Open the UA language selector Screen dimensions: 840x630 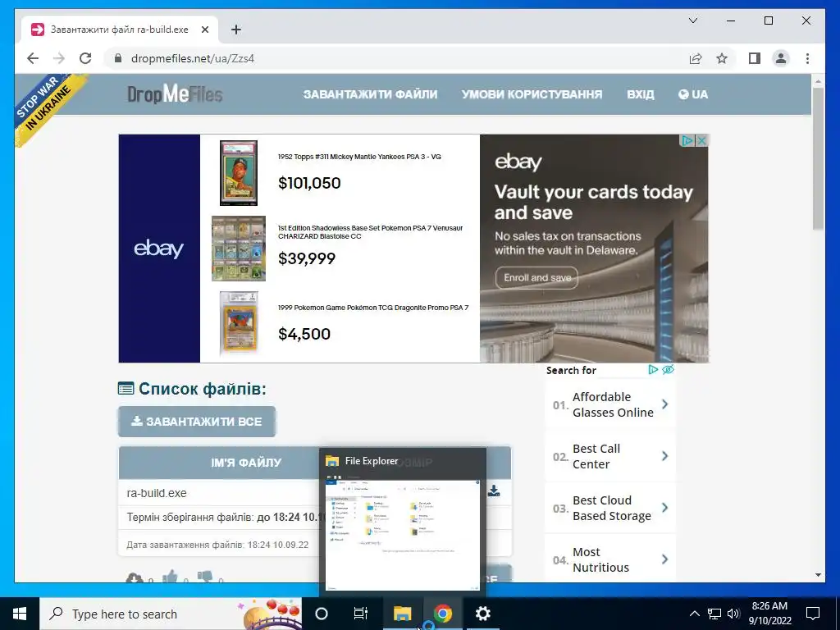pyautogui.click(x=692, y=94)
